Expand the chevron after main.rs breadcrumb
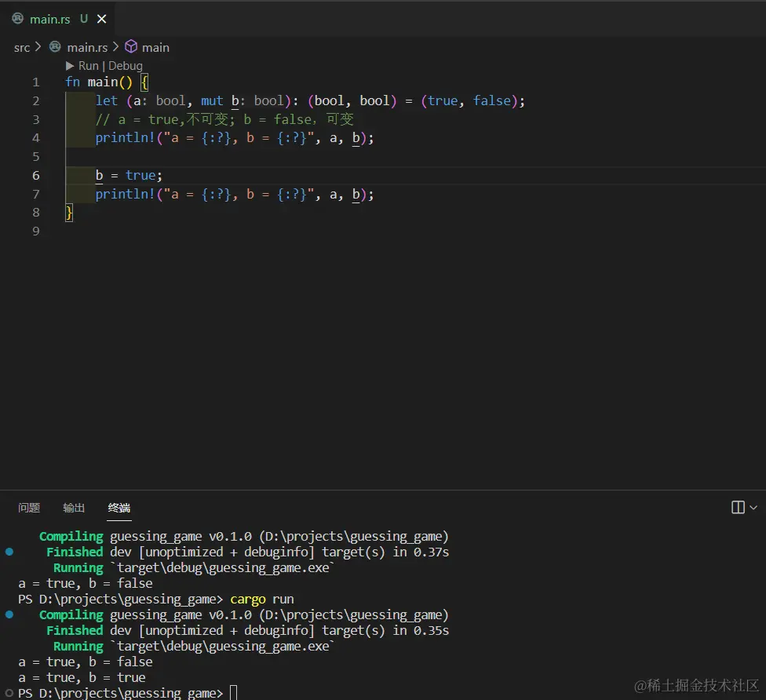Image resolution: width=766 pixels, height=700 pixels. (116, 47)
